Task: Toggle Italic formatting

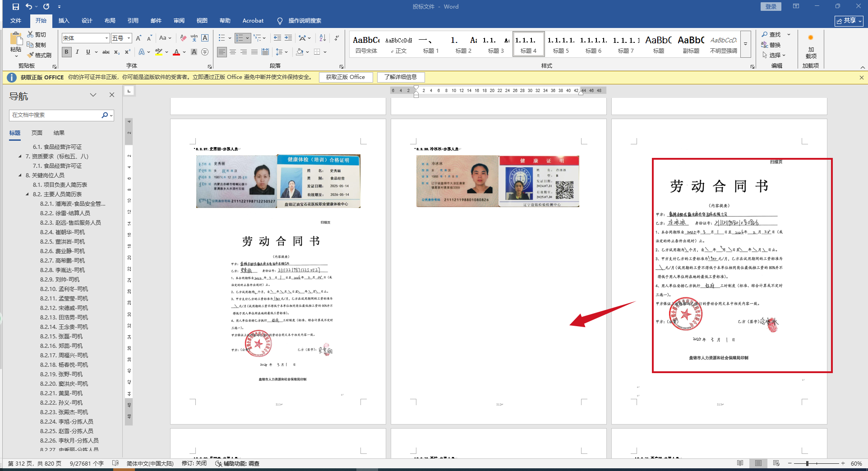Action: point(78,52)
